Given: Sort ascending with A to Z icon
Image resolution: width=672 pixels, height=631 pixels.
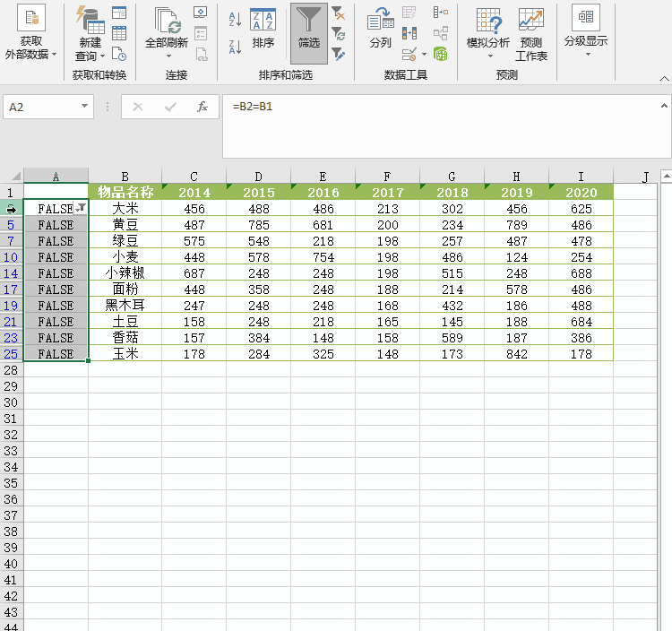Looking at the screenshot, I should coord(235,20).
